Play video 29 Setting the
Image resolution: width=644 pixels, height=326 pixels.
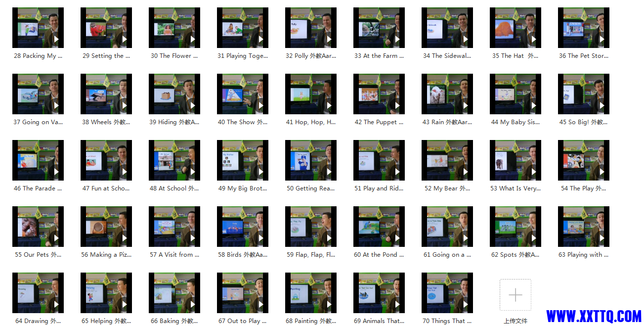coord(106,28)
